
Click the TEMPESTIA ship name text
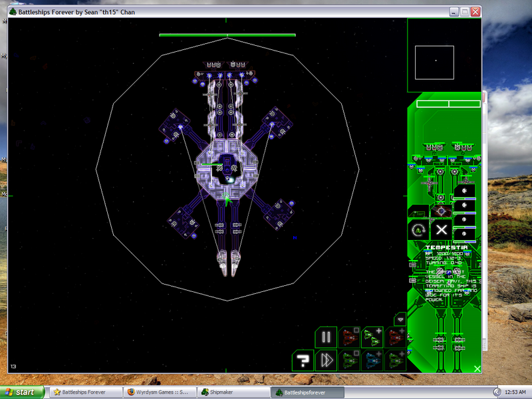click(447, 247)
